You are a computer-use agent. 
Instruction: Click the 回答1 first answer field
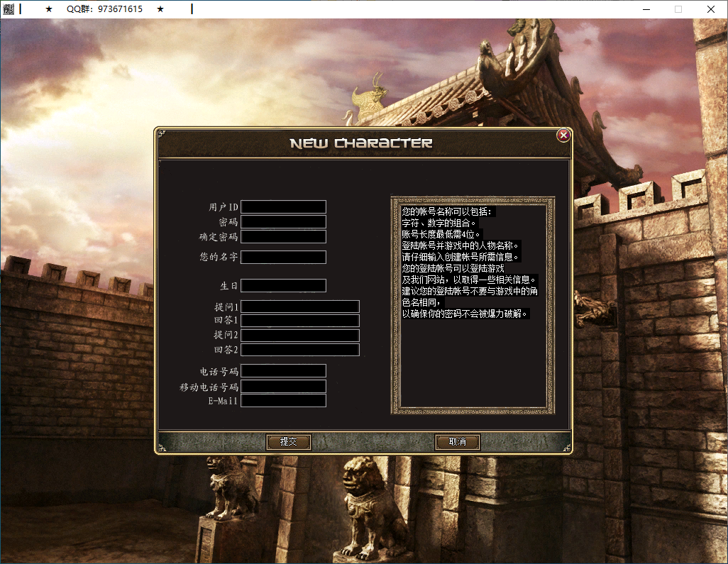click(299, 320)
